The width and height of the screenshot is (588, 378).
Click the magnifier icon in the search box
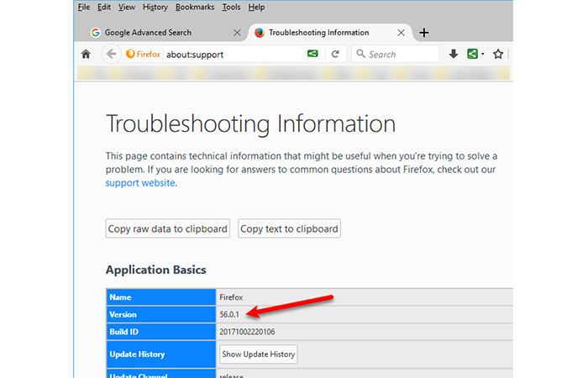(360, 54)
